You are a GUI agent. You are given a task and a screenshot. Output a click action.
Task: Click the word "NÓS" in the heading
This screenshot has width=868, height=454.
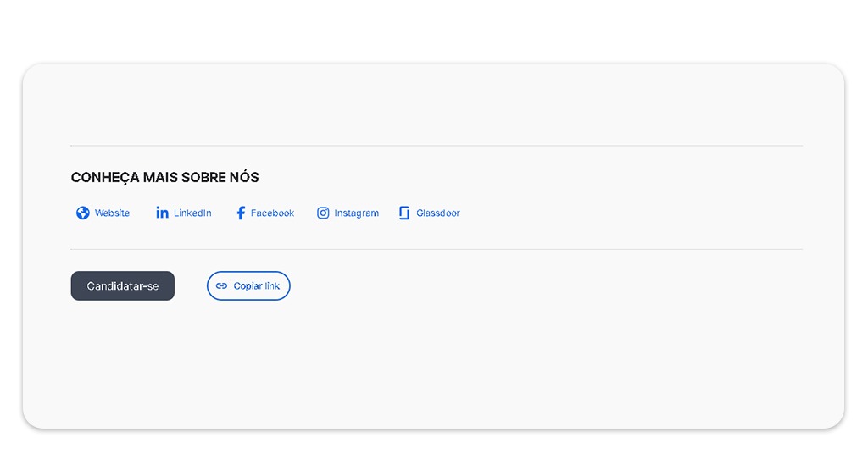244,178
